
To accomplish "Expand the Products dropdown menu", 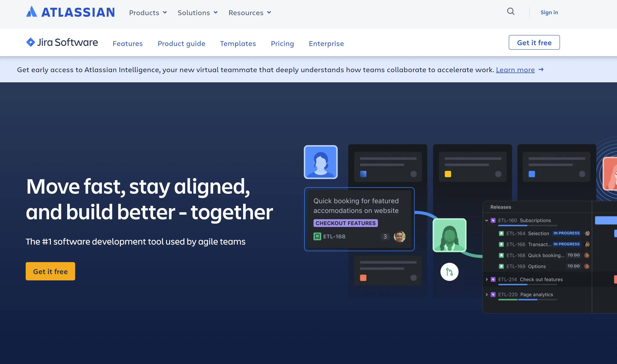I will pos(147,12).
